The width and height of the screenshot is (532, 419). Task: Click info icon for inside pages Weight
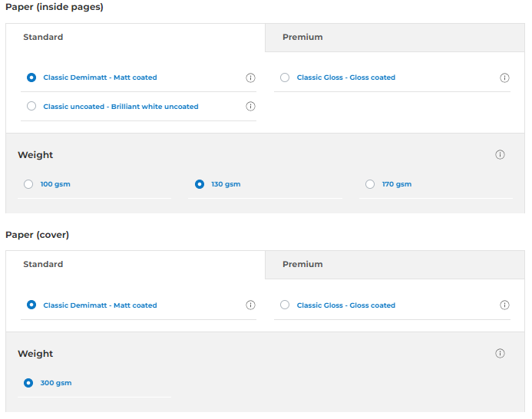coord(500,155)
